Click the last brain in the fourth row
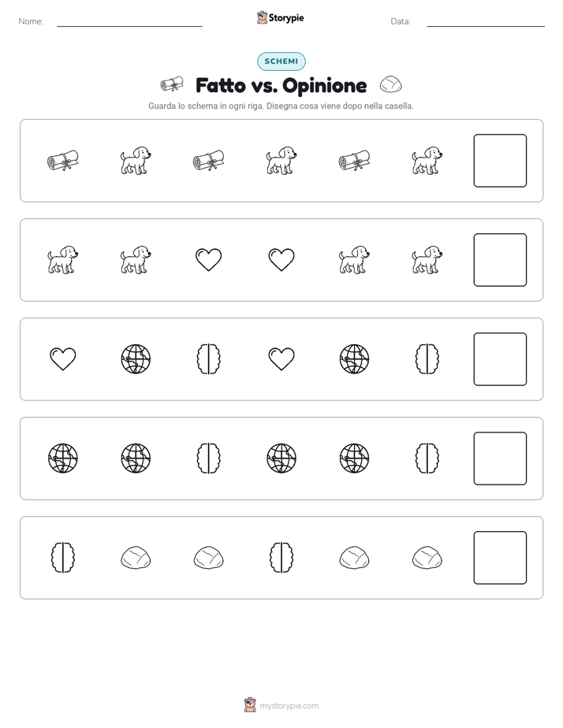This screenshot has height=728, width=563. point(427,459)
